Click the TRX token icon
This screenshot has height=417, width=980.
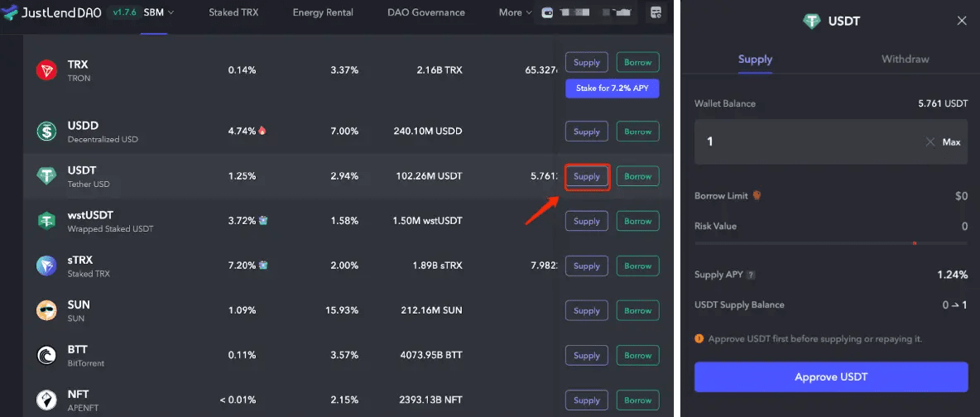point(47,70)
